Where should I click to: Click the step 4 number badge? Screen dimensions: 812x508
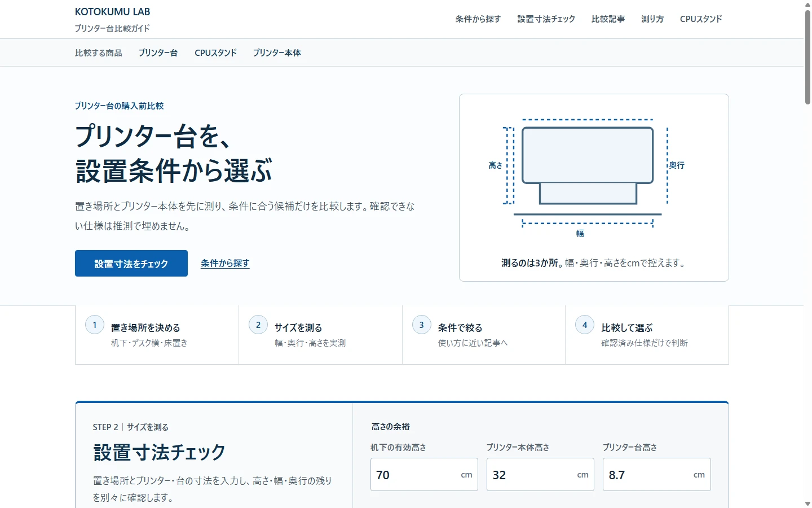click(585, 325)
